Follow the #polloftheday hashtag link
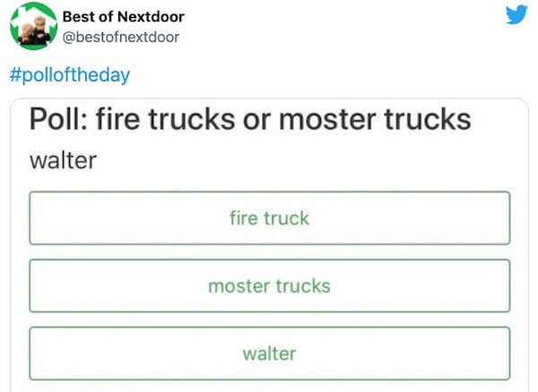 [x=70, y=74]
